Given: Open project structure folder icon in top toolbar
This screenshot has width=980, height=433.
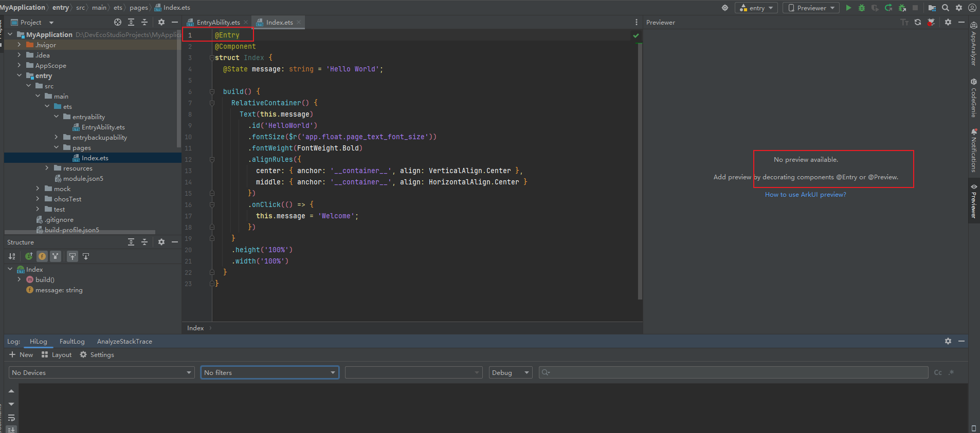Looking at the screenshot, I should tap(932, 8).
